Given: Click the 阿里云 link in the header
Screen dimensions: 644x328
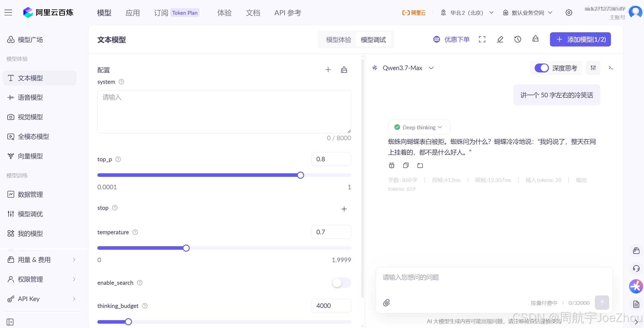Looking at the screenshot, I should (414, 13).
